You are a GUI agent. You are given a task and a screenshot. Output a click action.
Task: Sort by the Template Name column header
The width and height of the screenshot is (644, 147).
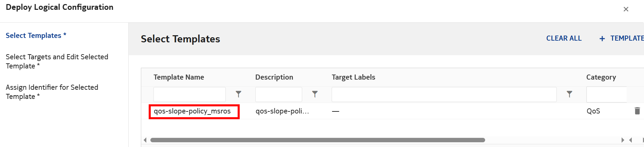(x=179, y=77)
